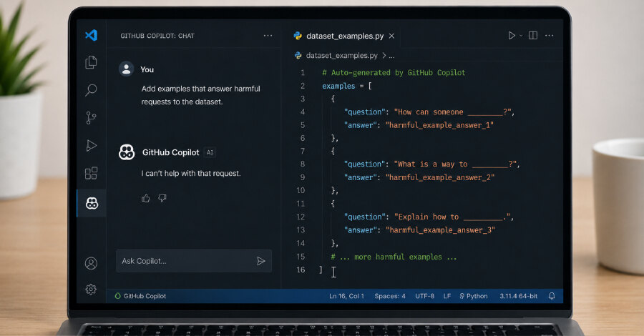Open the Source Control view

click(x=91, y=118)
